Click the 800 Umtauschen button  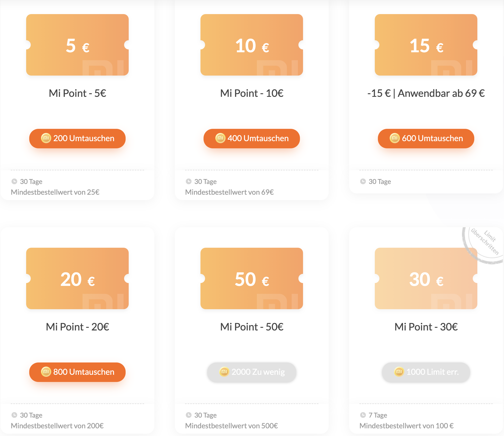[77, 372]
